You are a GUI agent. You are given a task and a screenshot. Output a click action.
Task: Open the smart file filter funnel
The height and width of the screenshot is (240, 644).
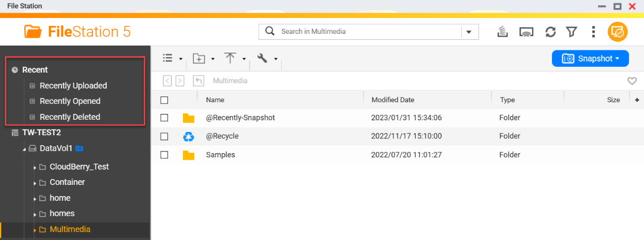(x=571, y=32)
